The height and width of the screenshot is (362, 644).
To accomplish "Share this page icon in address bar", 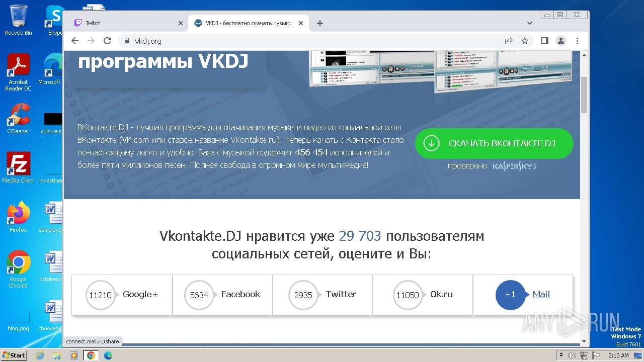I will coord(509,41).
